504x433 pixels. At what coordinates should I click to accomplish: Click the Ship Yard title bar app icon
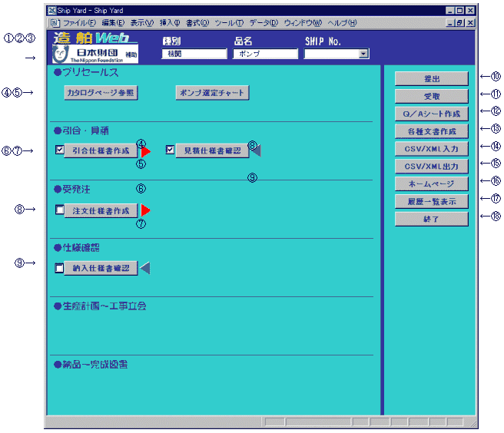(x=51, y=11)
